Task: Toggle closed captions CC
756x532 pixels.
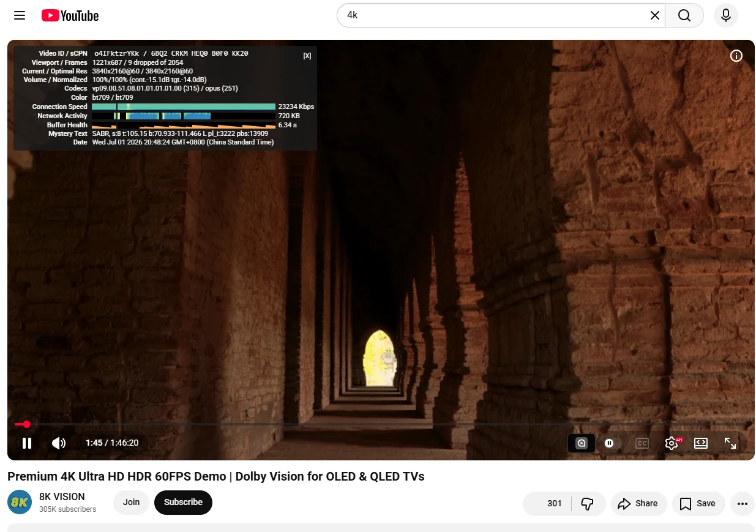Action: click(642, 443)
